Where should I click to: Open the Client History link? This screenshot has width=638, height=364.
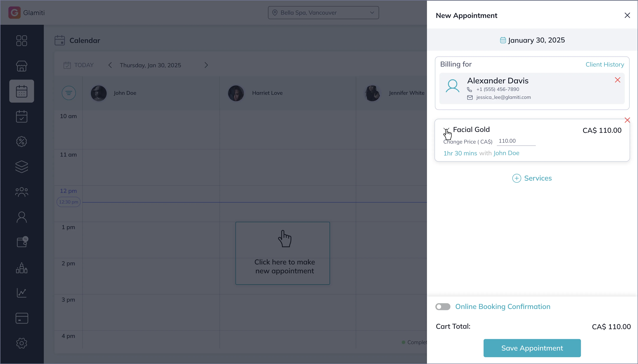pyautogui.click(x=605, y=65)
